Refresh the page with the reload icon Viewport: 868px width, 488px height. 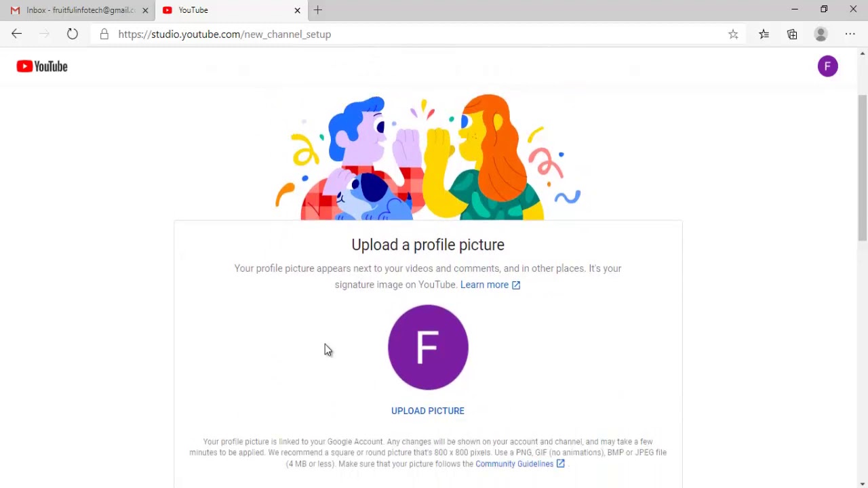pos(73,34)
